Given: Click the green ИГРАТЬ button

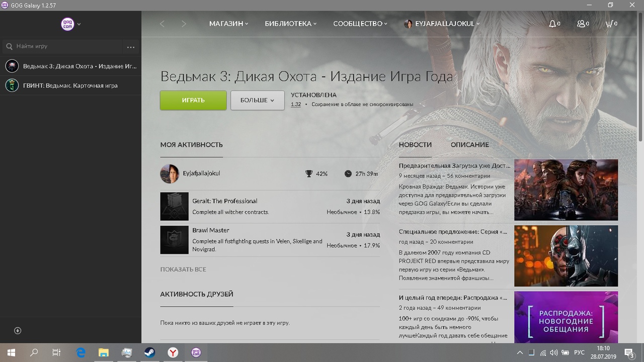Looking at the screenshot, I should (193, 100).
